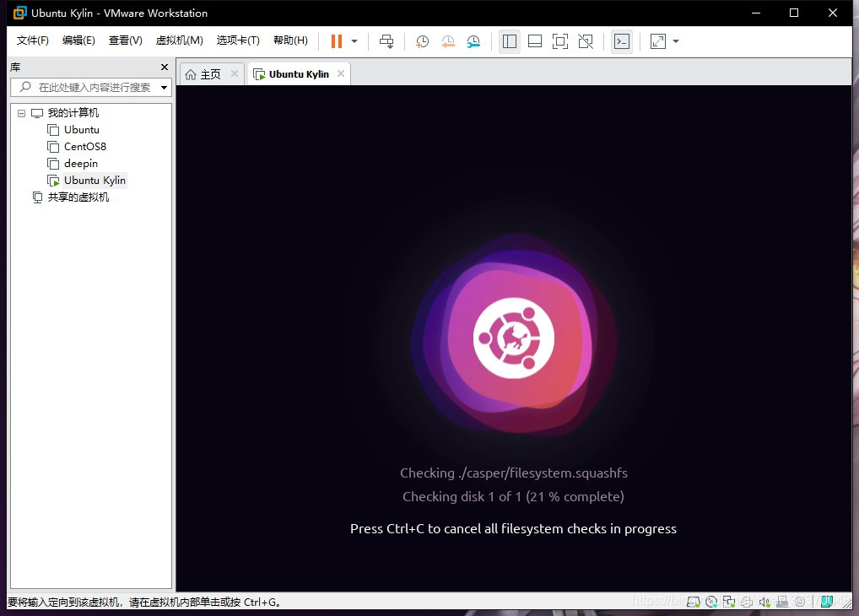Viewport: 859px width, 616px height.
Task: Revert virtual machine to previous snapshot
Action: (447, 41)
